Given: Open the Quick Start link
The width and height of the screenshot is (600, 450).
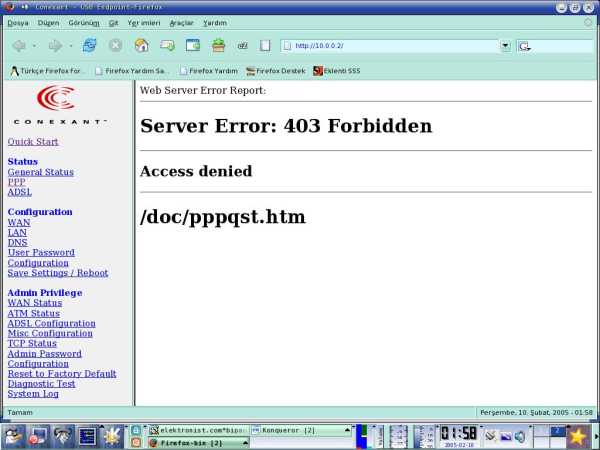Looking at the screenshot, I should [x=33, y=142].
